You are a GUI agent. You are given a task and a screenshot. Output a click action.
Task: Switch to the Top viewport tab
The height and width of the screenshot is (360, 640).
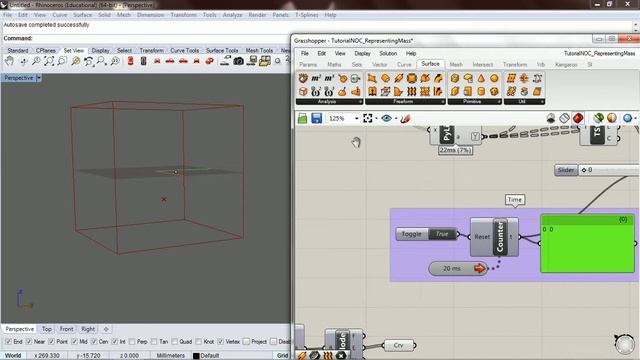[47, 329]
